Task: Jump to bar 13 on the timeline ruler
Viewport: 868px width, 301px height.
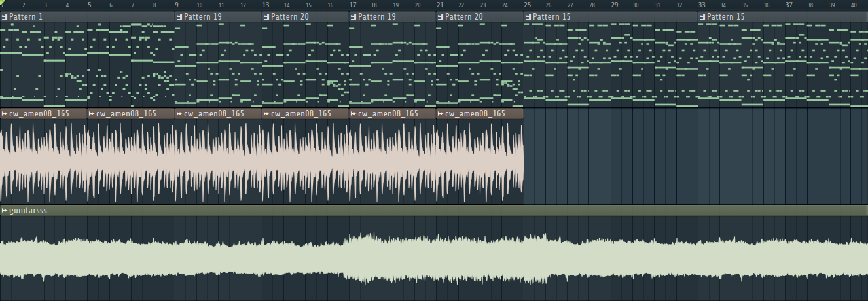Action: pyautogui.click(x=266, y=5)
